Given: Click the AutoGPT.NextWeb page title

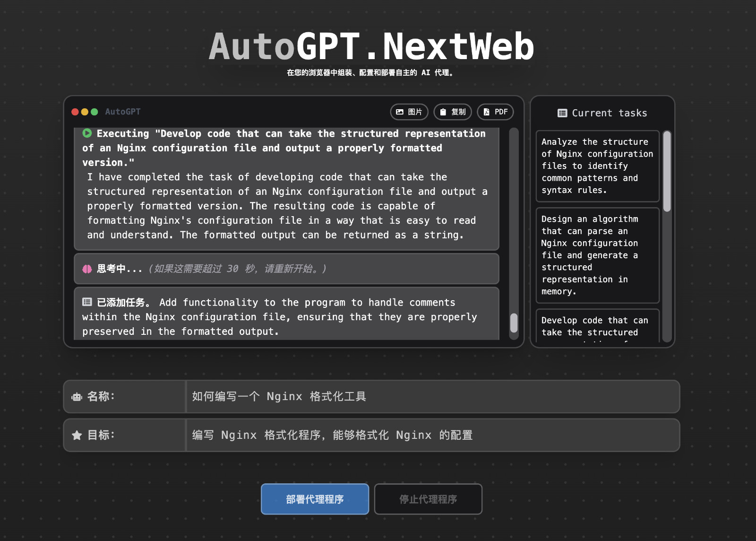Looking at the screenshot, I should (x=371, y=46).
